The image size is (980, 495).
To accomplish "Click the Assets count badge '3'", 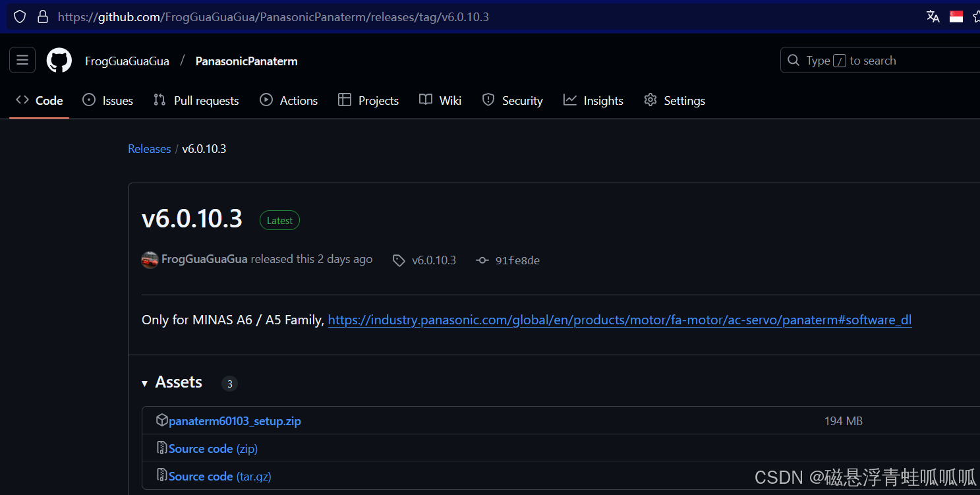I will [x=229, y=384].
